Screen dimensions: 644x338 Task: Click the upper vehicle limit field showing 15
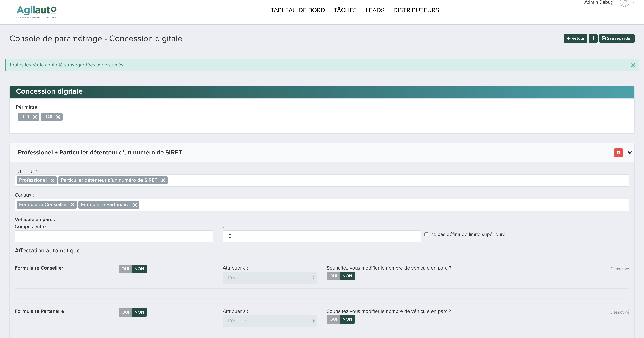[321, 236]
